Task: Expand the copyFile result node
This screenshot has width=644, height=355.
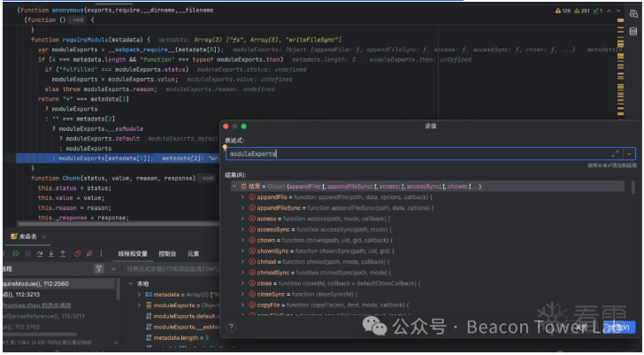Action: point(242,305)
